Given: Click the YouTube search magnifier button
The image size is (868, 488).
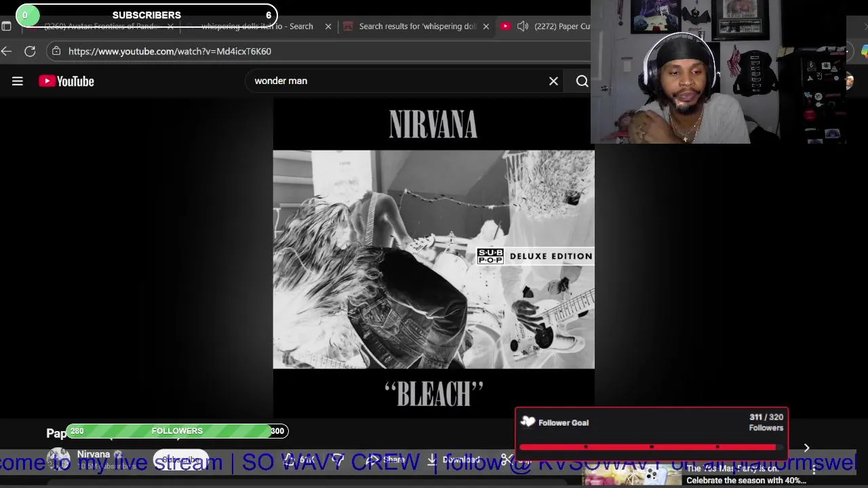Looking at the screenshot, I should (x=582, y=81).
